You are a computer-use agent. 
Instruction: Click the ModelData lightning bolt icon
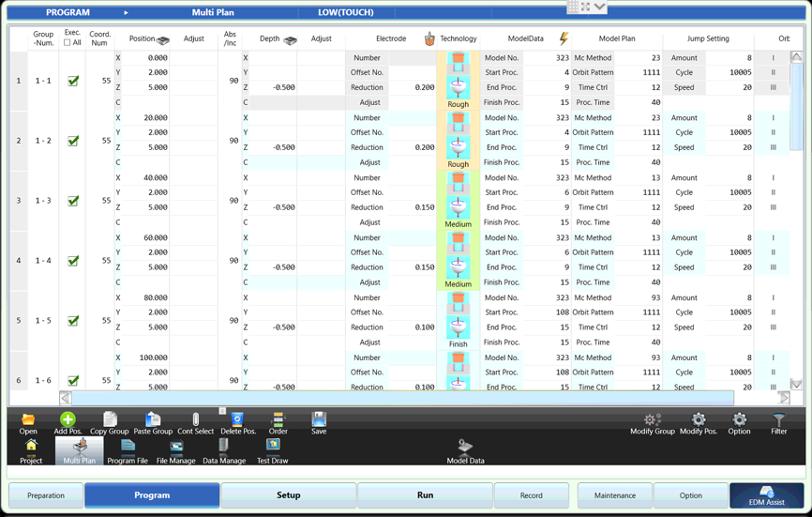[x=564, y=38]
